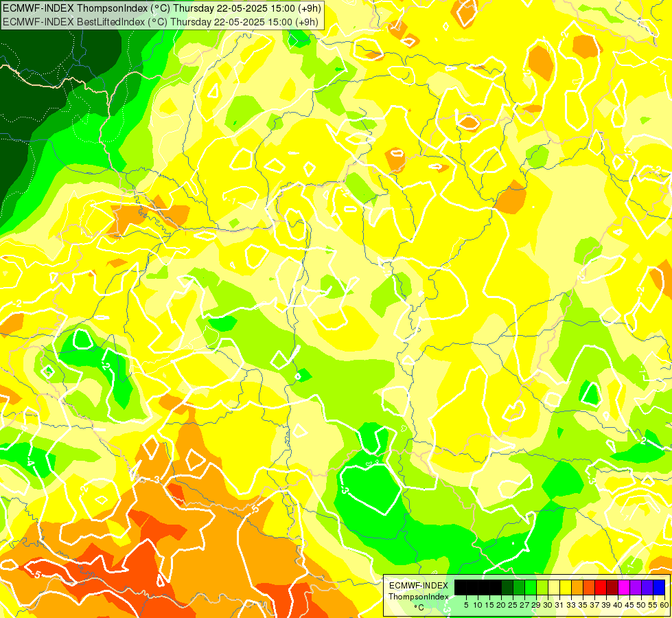The height and width of the screenshot is (618, 672).
Task: Pick the blue 55–60 legend swatch
Action: tap(659, 587)
